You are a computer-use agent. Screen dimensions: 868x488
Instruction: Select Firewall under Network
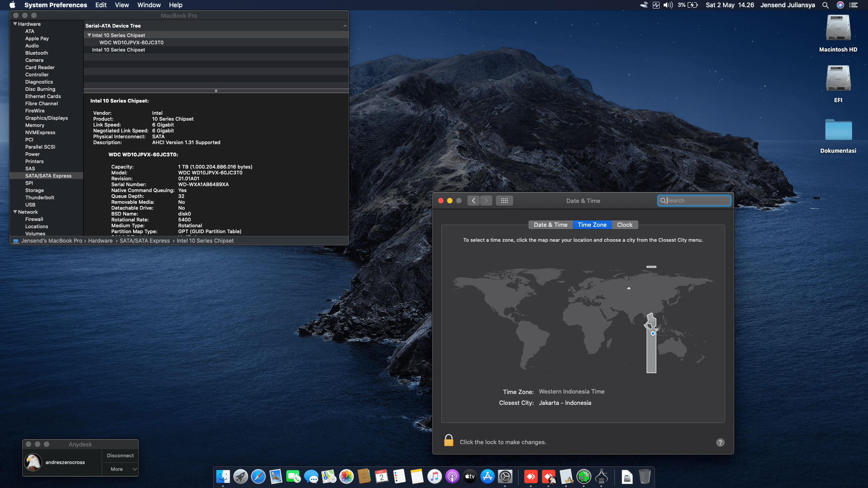[x=47, y=219]
